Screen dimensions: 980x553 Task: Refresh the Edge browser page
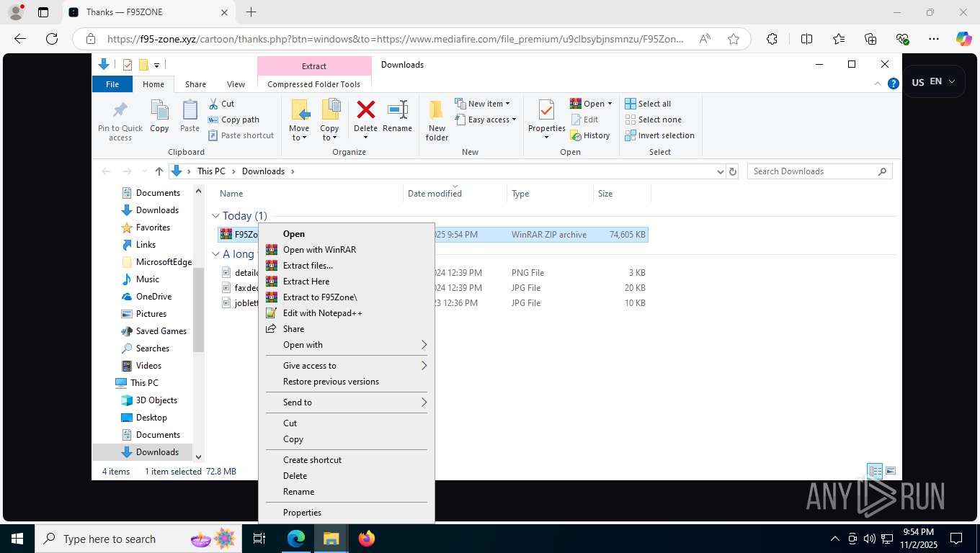point(52,39)
